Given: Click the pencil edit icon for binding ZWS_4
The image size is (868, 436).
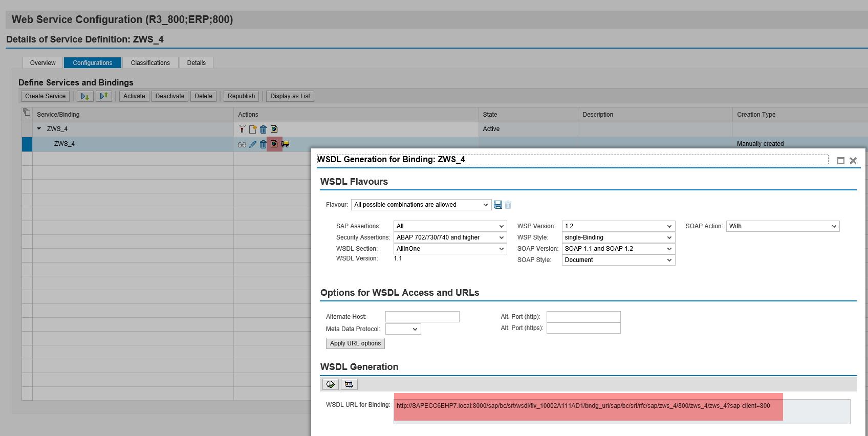Looking at the screenshot, I should pyautogui.click(x=253, y=144).
